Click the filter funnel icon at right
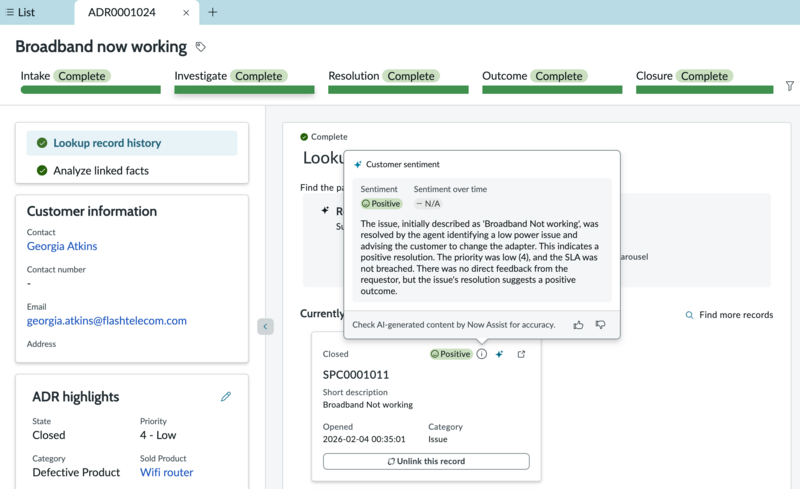Image resolution: width=800 pixels, height=489 pixels. tap(790, 86)
